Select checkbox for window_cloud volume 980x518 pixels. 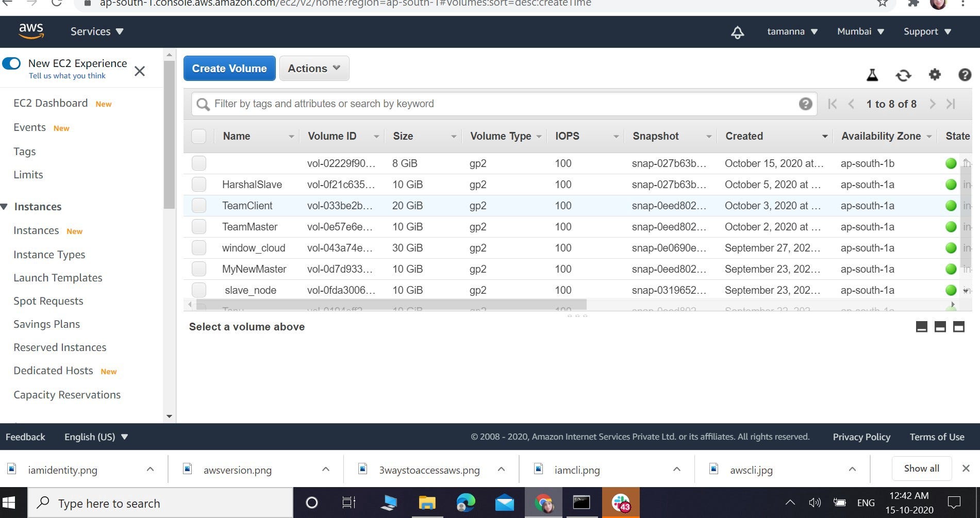tap(198, 248)
